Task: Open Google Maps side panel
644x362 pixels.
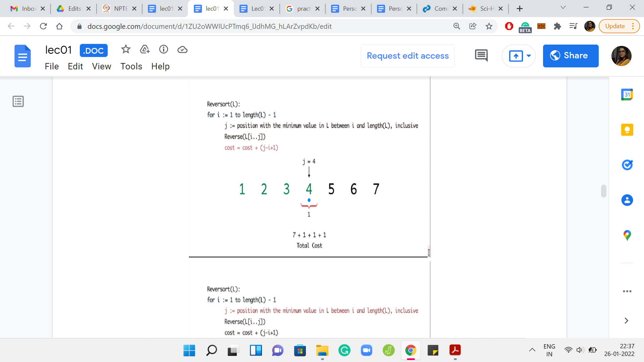Action: [x=627, y=235]
